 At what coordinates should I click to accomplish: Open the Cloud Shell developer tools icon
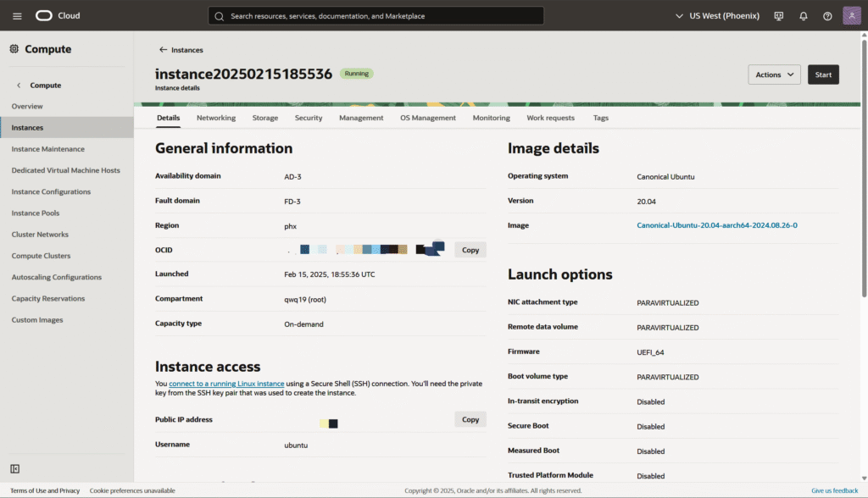coord(779,16)
